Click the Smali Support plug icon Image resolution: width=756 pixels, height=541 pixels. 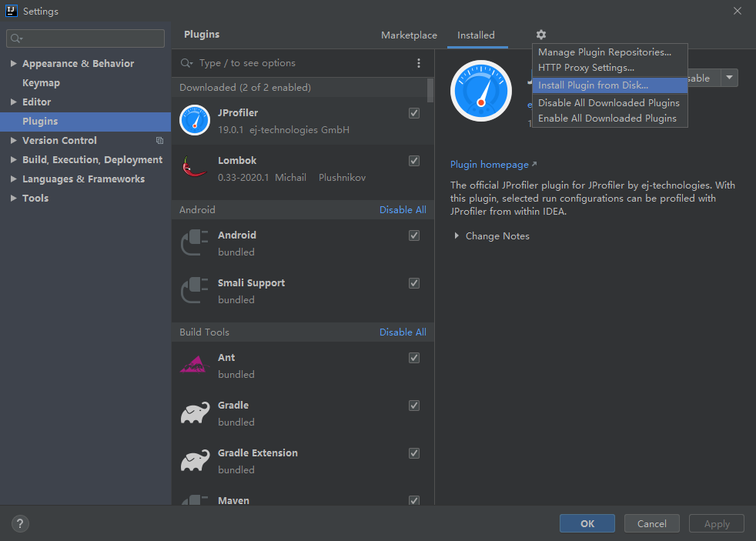coord(195,290)
